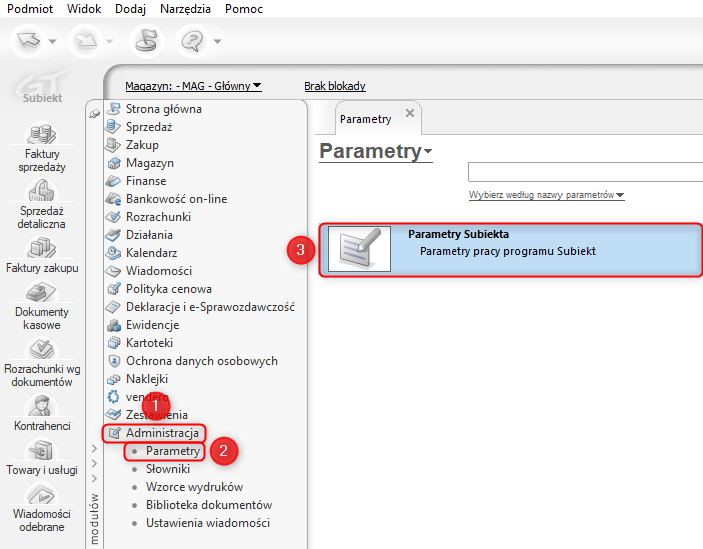Open Magazyn MAG Główny warehouse dropdown
Image resolution: width=703 pixels, height=549 pixels.
click(x=193, y=86)
